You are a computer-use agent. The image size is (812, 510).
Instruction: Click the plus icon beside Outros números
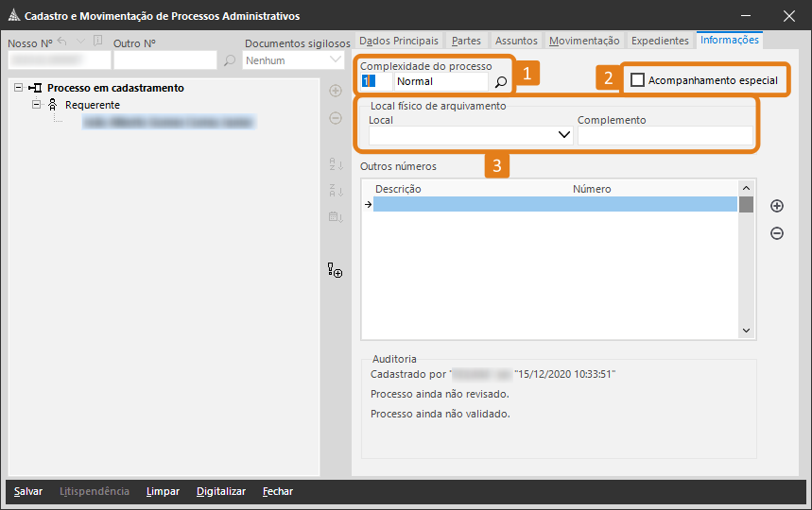pos(777,206)
